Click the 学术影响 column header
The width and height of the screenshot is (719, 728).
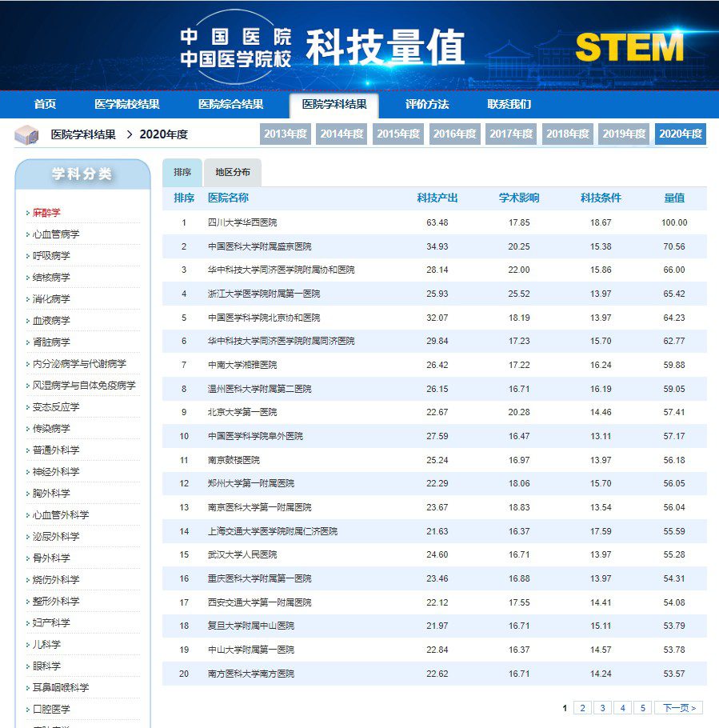(519, 198)
